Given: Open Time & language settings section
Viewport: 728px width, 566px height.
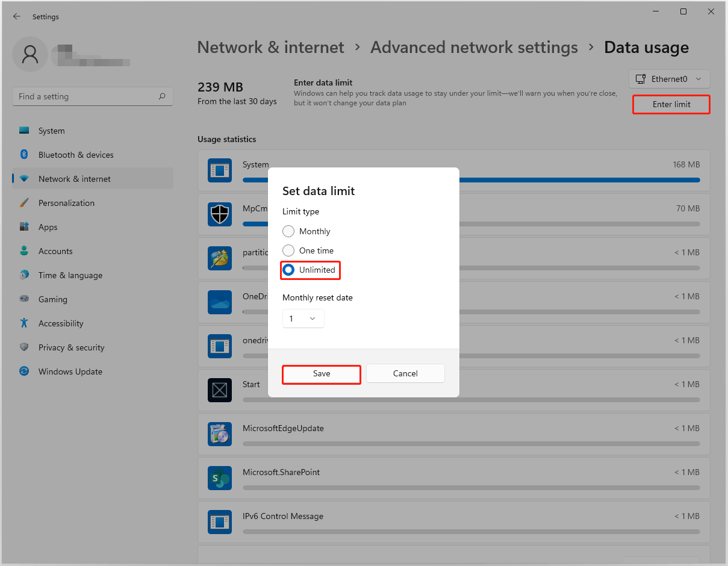Looking at the screenshot, I should (70, 275).
